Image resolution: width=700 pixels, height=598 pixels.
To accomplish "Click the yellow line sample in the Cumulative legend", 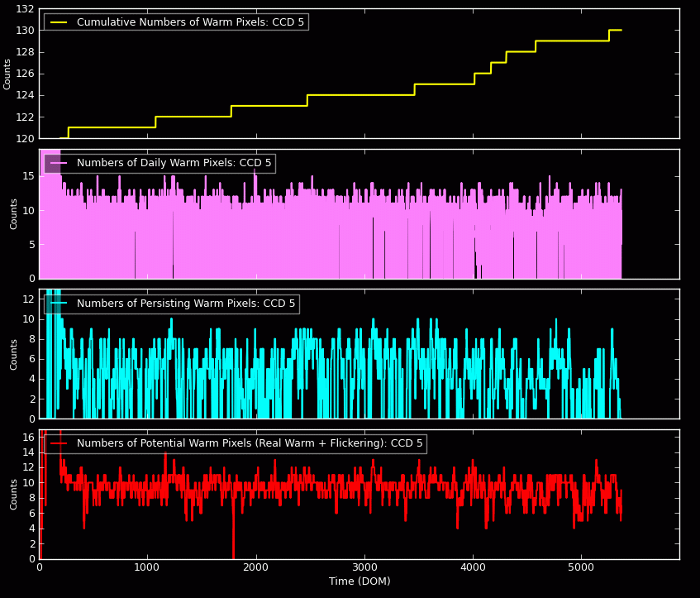I will coord(60,22).
